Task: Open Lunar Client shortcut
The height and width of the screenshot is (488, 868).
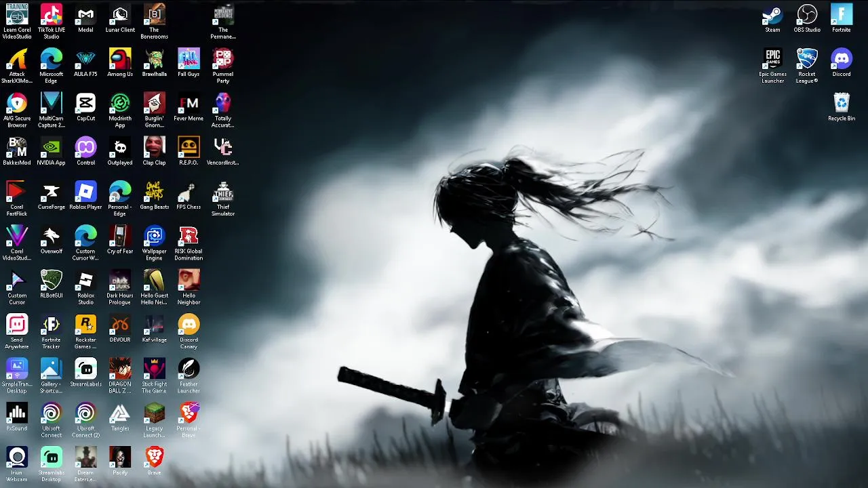Action: 120,18
